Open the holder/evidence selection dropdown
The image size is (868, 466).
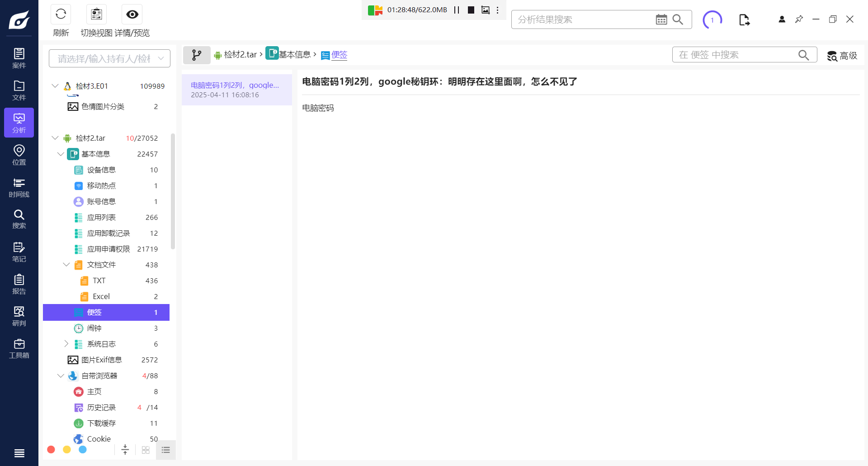click(109, 58)
